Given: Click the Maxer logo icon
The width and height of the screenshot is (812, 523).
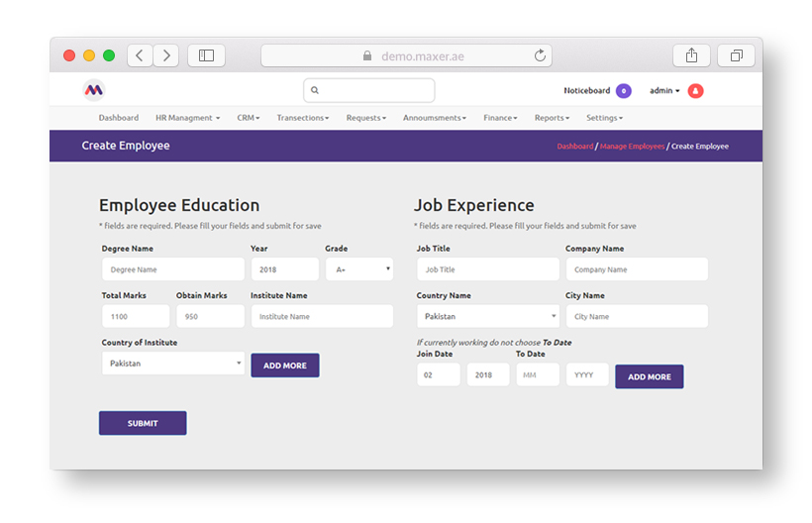Looking at the screenshot, I should coord(93,90).
